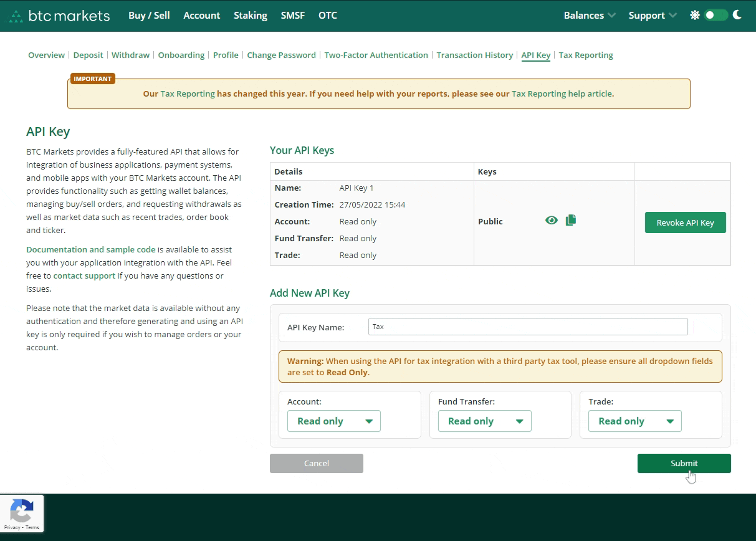
Task: Switch to Two-Factor Authentication tab
Action: [376, 55]
